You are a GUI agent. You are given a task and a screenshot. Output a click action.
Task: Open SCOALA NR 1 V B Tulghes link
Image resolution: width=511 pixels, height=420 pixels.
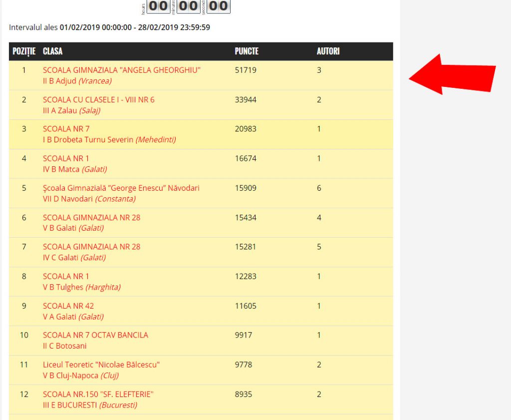[x=81, y=282]
